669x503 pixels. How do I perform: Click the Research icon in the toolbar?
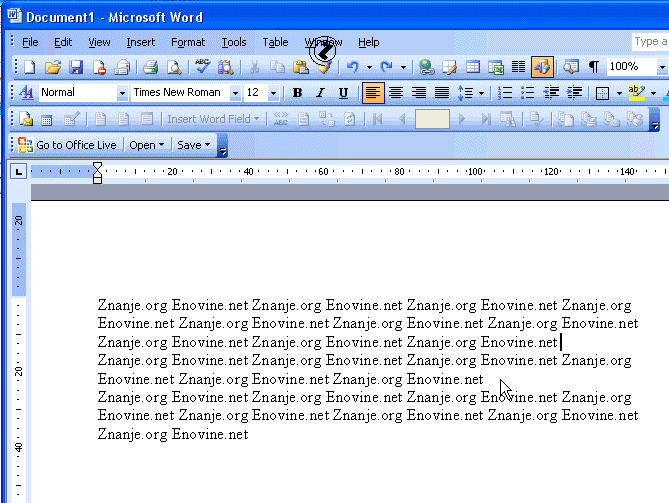[x=226, y=67]
